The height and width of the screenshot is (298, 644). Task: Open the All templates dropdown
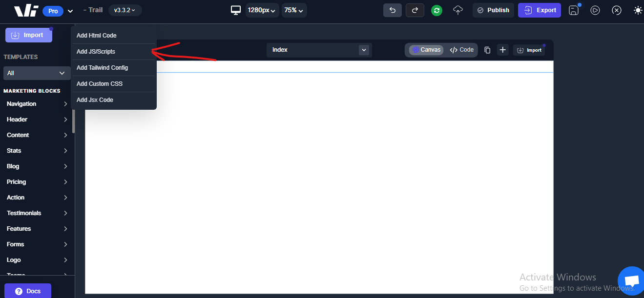pos(37,73)
